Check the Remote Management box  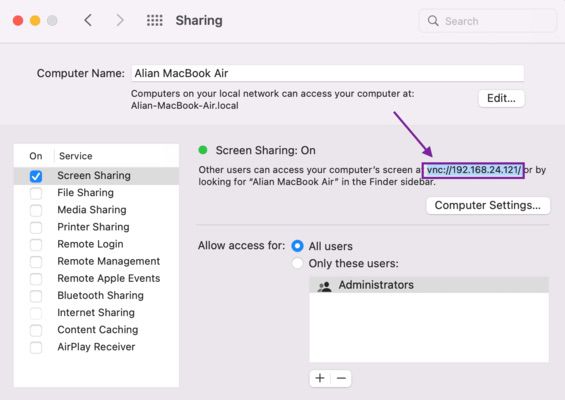coord(36,262)
